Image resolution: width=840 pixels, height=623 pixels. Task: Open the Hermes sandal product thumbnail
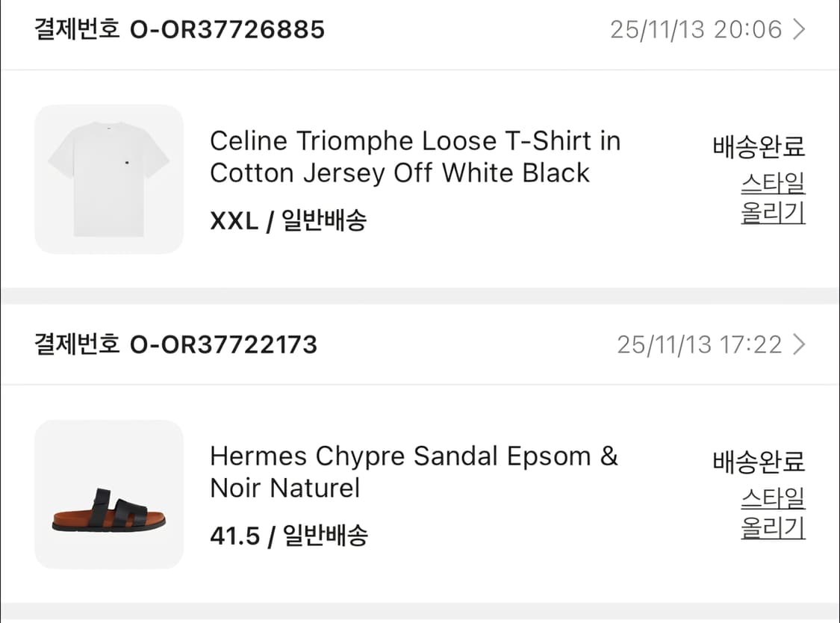point(109,495)
